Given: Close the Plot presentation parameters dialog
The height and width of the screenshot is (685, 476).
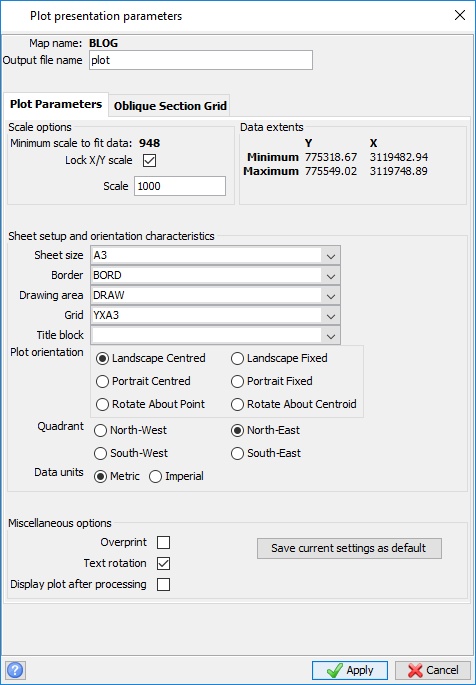Looking at the screenshot, I should point(459,15).
